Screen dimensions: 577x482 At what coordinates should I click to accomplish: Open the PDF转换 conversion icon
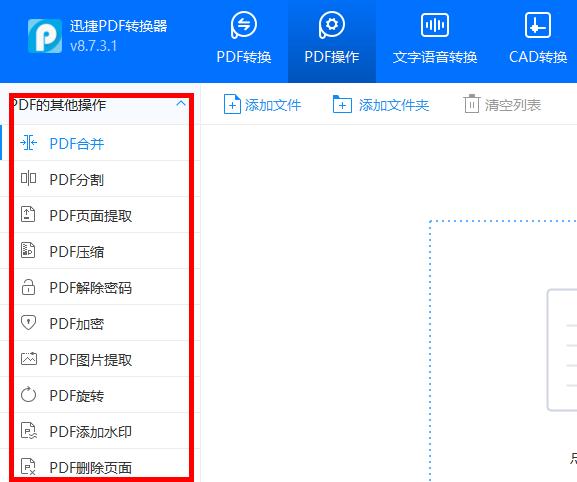point(244,25)
